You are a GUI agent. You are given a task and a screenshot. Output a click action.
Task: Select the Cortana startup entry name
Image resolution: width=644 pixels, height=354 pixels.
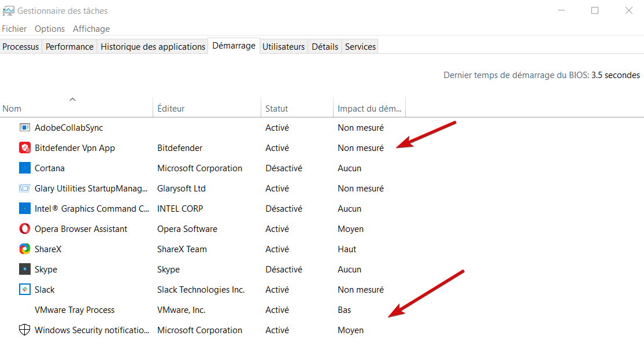tap(49, 168)
